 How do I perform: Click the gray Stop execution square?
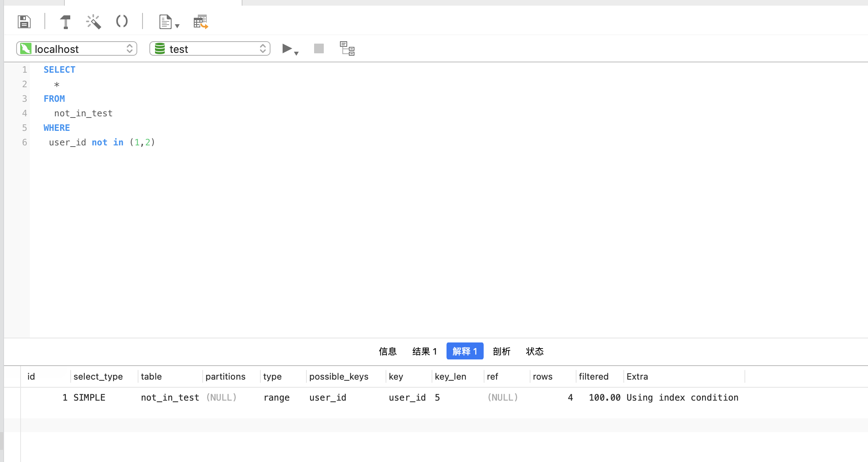pos(319,48)
